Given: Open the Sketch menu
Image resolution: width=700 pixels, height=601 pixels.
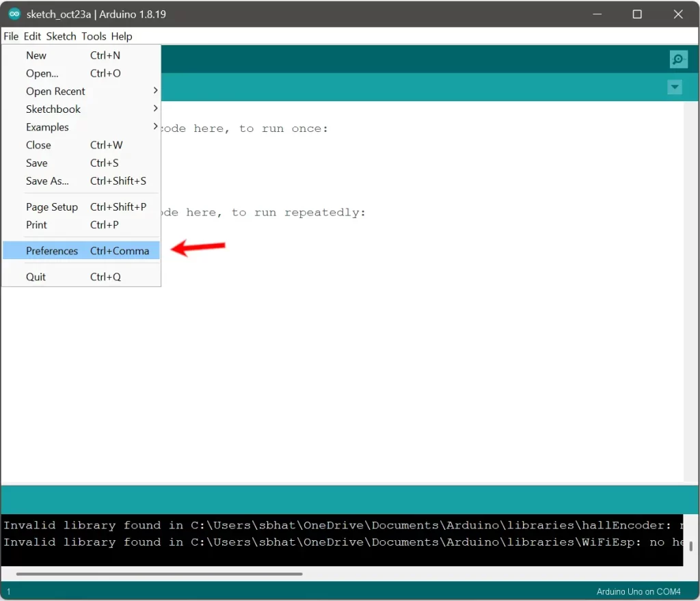Looking at the screenshot, I should pyautogui.click(x=61, y=36).
